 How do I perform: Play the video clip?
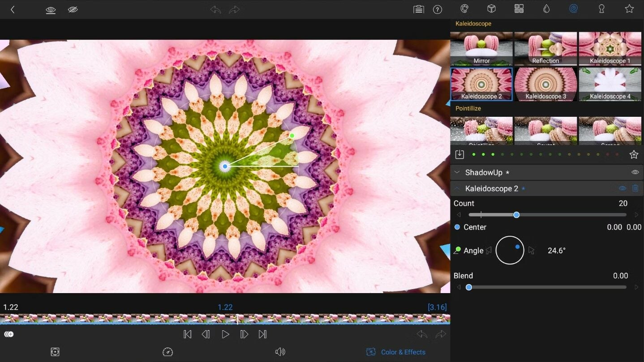[x=225, y=334]
